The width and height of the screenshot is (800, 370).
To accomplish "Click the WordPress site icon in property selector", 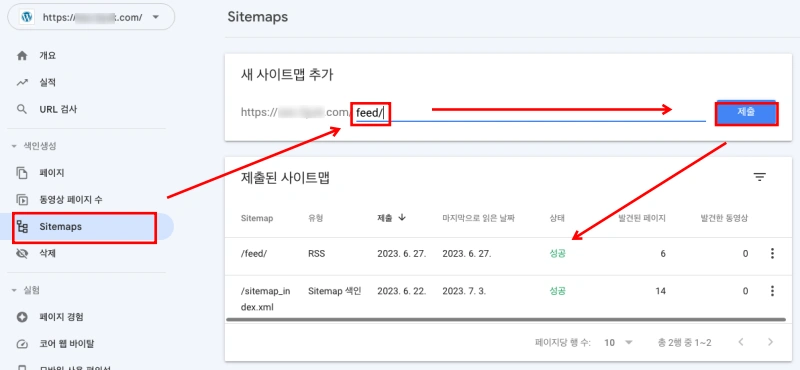I will pyautogui.click(x=27, y=17).
